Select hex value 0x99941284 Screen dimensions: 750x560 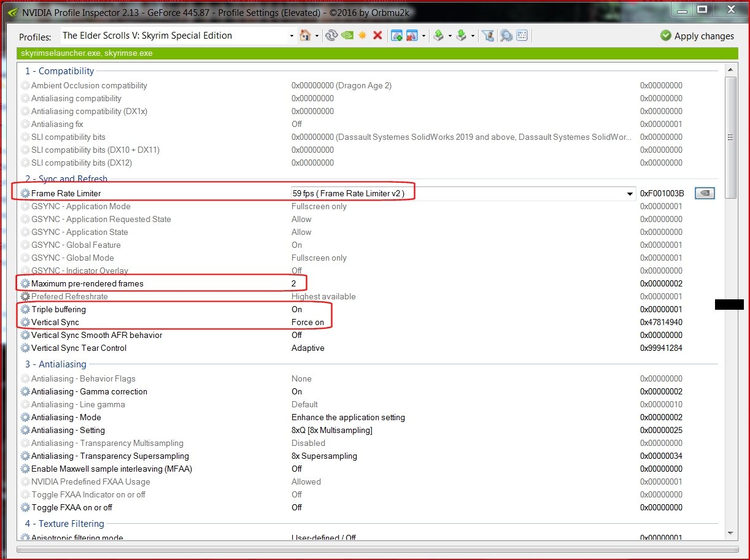tap(661, 348)
